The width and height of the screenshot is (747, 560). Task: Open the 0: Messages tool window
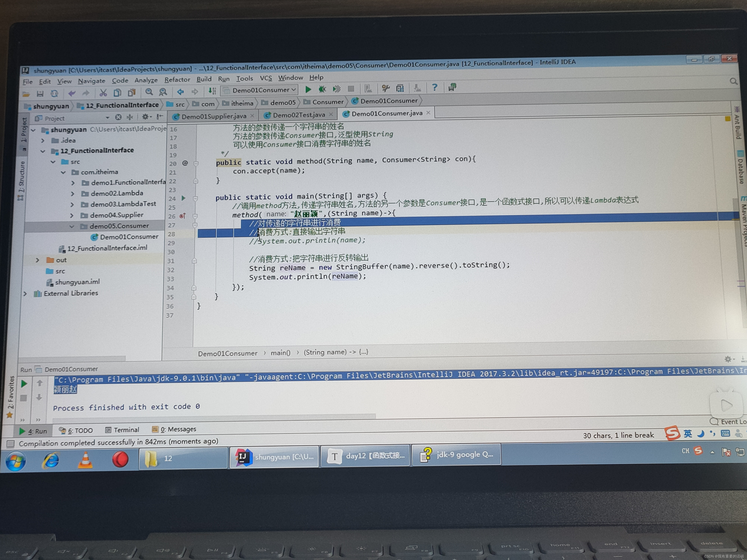(x=174, y=429)
